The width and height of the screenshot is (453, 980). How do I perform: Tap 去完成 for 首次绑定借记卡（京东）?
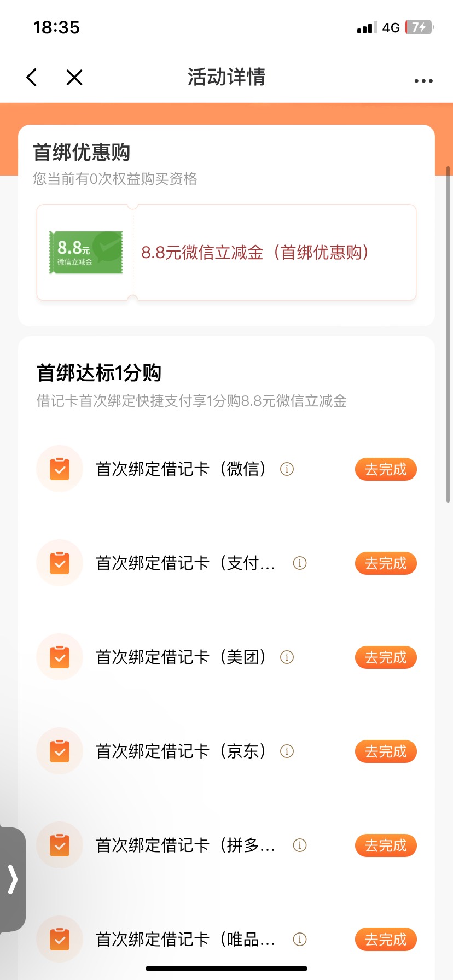(x=386, y=751)
